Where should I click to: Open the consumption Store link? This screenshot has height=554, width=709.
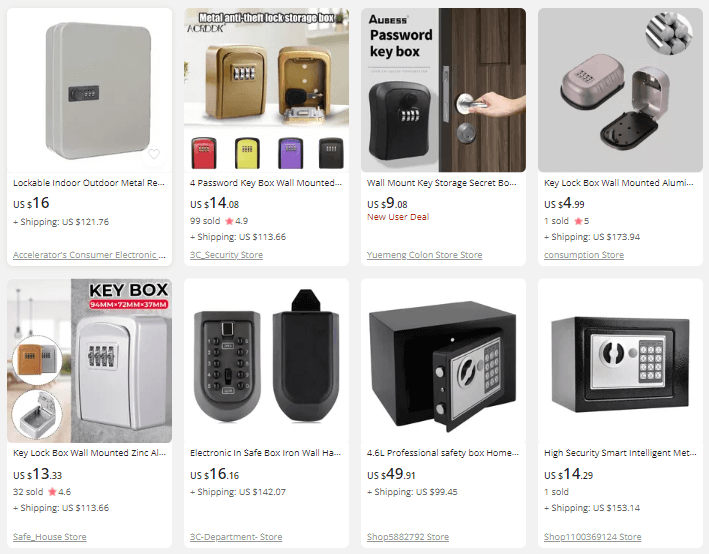[584, 255]
